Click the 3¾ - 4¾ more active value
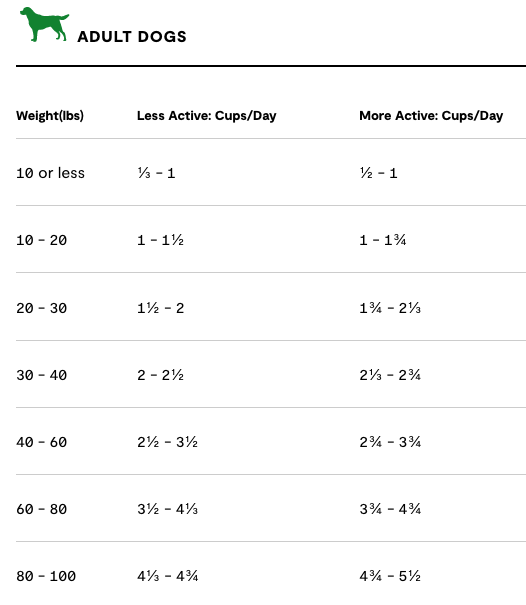The height and width of the screenshot is (605, 526). [390, 509]
